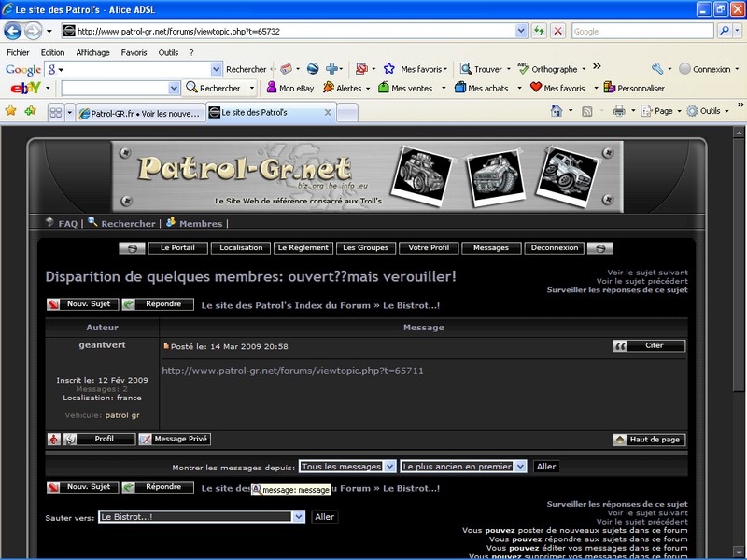Open the address bar history dropdown
The image size is (747, 560).
click(x=521, y=32)
